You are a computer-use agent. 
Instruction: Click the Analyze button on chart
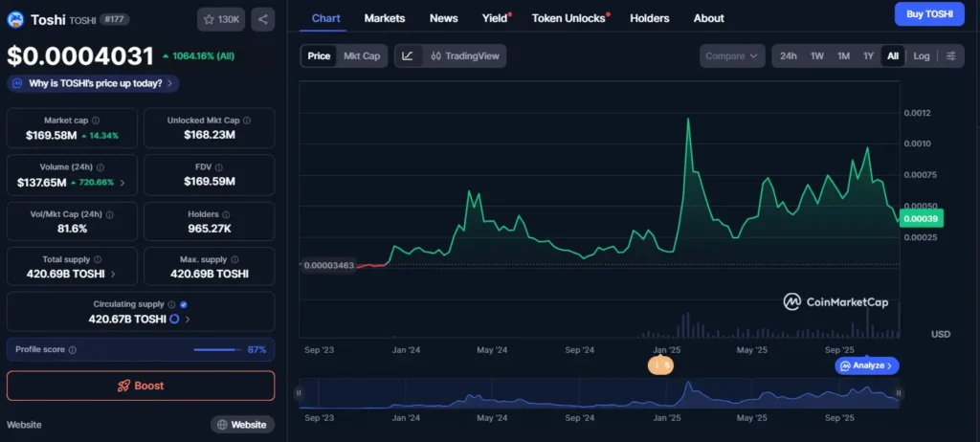[x=866, y=365]
